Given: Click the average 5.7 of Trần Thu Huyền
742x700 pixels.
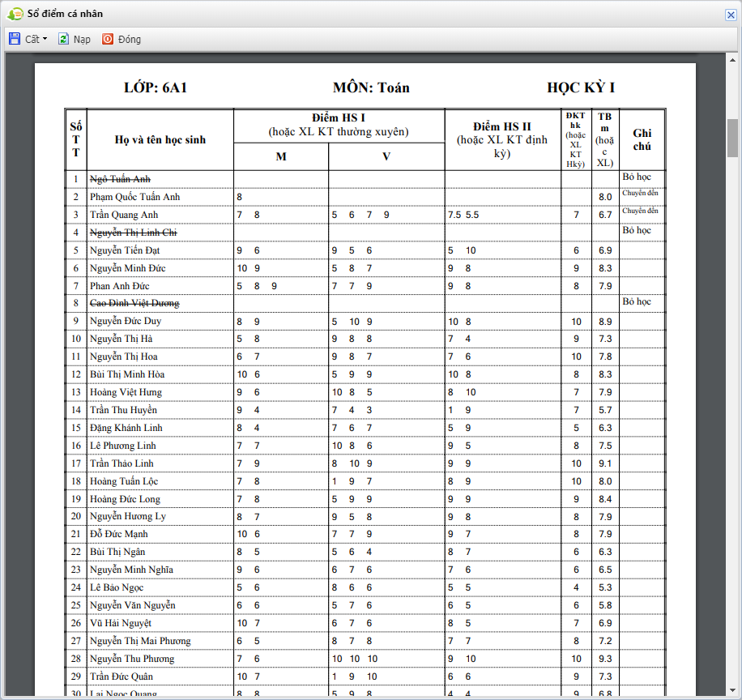Looking at the screenshot, I should [605, 410].
